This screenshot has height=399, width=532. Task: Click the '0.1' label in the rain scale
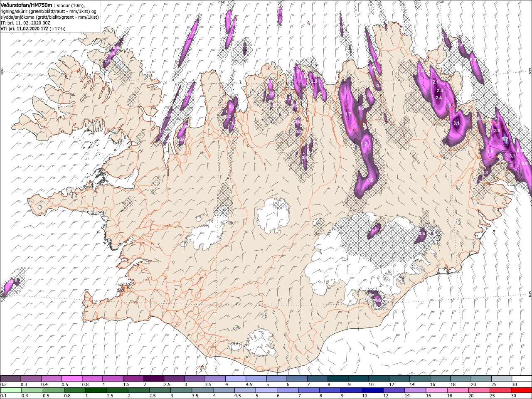pyautogui.click(x=3, y=396)
